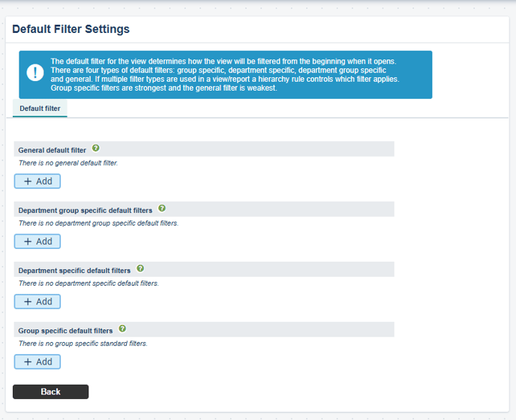Image resolution: width=516 pixels, height=420 pixels.
Task: Add a department specific default filter
Action: click(37, 301)
